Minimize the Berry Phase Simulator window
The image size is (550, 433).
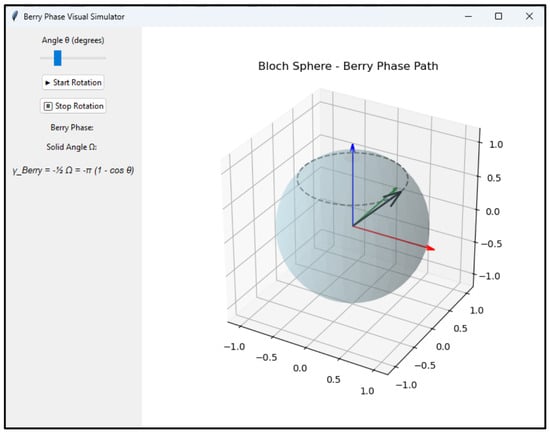click(468, 16)
